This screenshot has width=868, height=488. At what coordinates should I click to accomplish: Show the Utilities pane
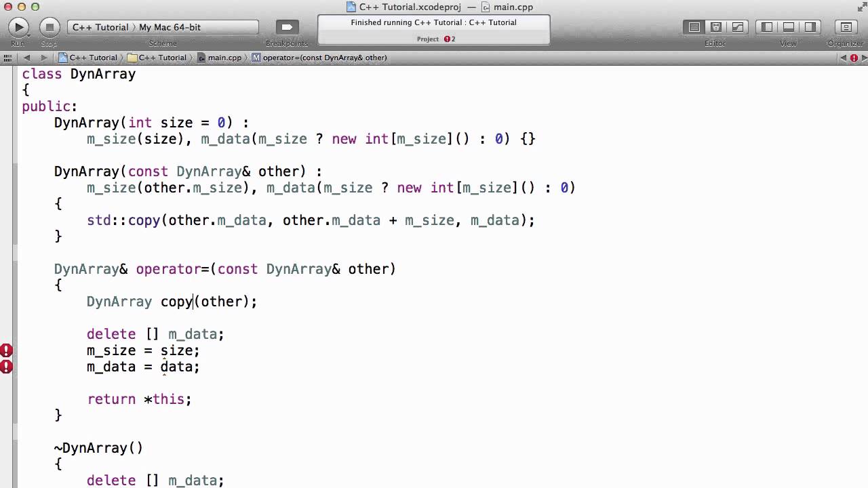[810, 27]
